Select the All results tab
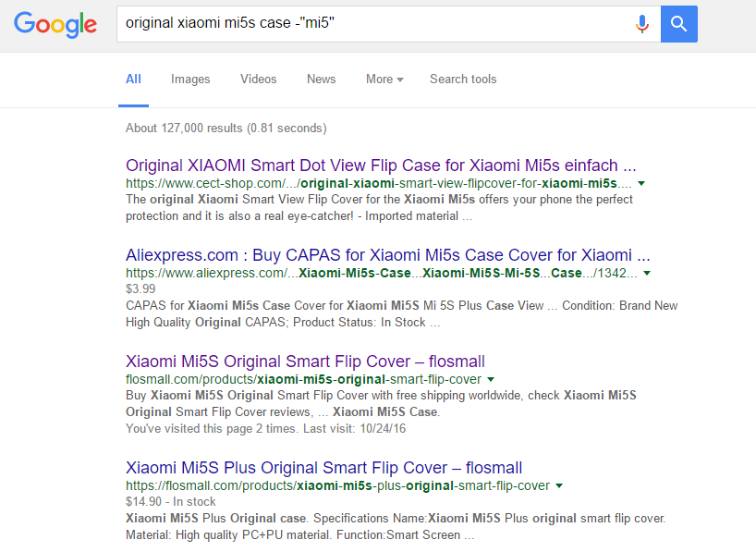This screenshot has height=552, width=756. 134,80
